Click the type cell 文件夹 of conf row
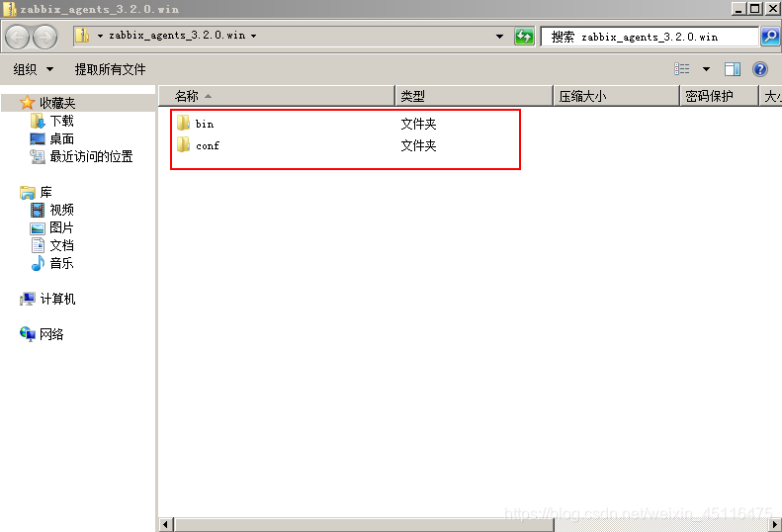 point(418,145)
